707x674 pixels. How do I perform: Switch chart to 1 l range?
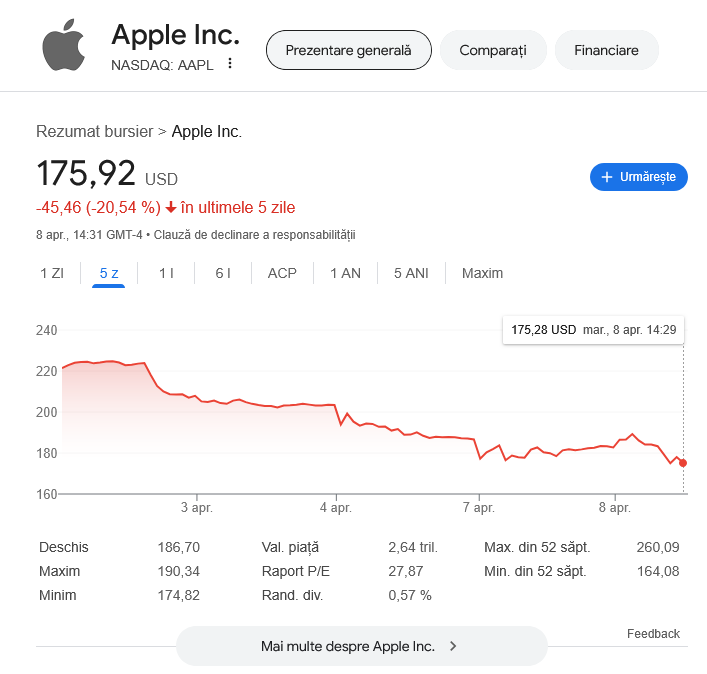166,273
